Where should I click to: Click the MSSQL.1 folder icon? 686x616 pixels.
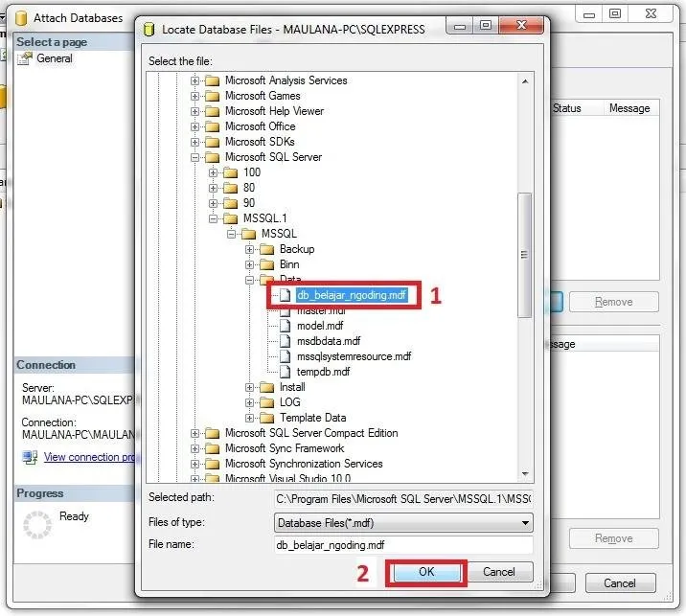(231, 218)
